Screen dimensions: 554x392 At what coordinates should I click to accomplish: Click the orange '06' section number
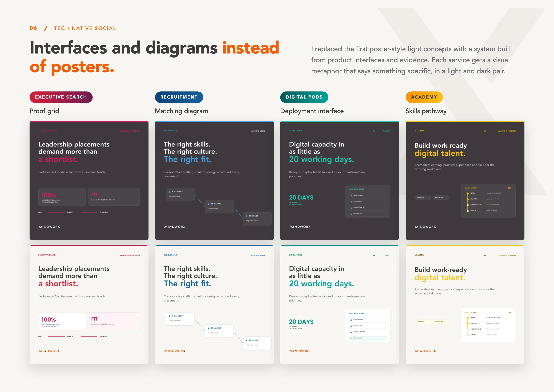[x=33, y=28]
